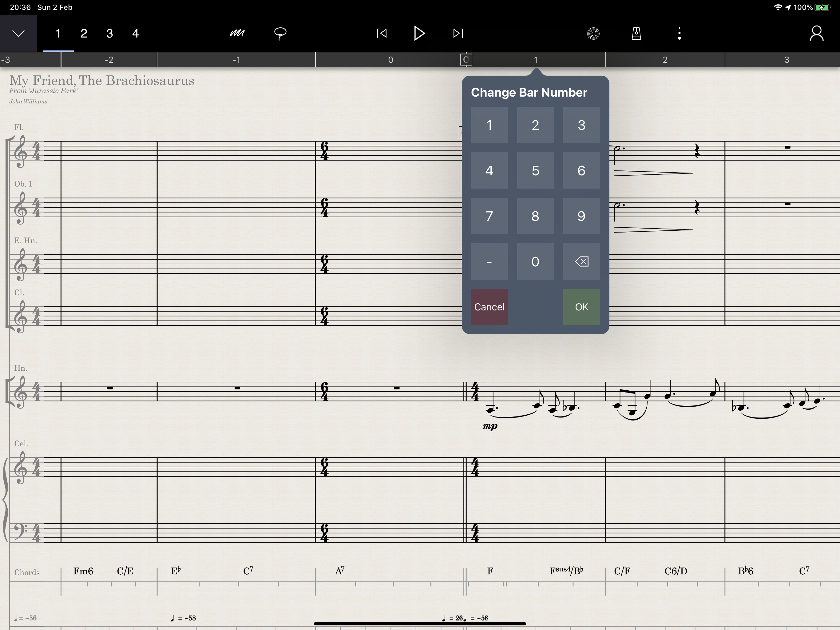
Task: Select the handwriting scribble tool
Action: click(x=237, y=34)
